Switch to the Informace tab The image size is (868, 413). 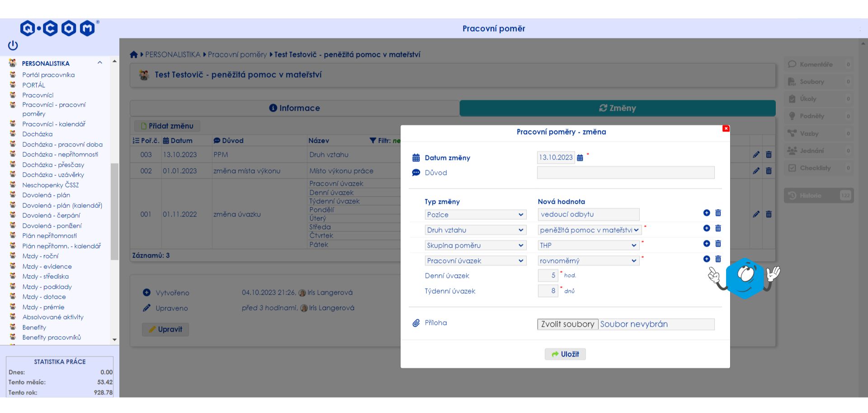click(295, 108)
